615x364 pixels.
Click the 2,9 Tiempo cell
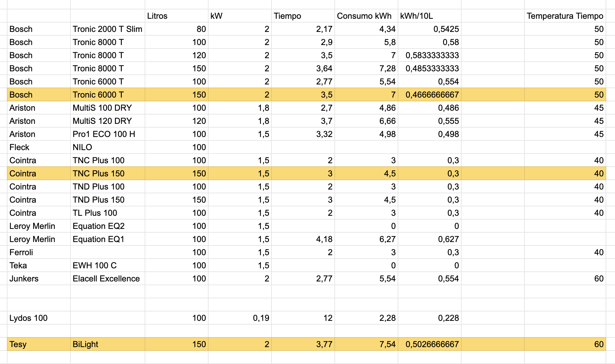point(303,42)
